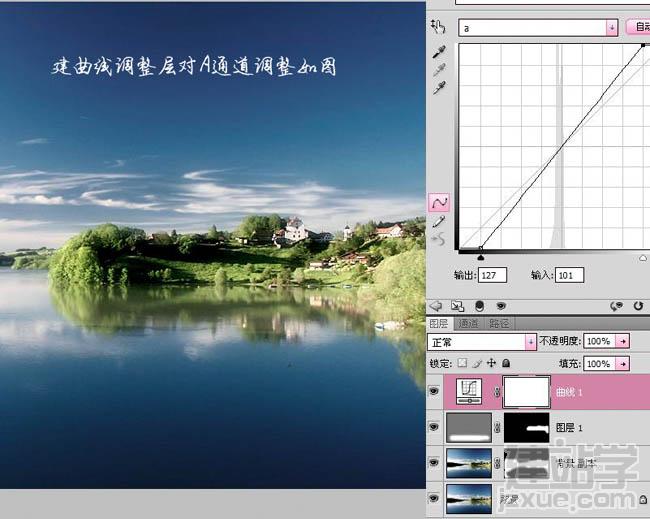Select the 图层 1 gray layer thumbnail
This screenshot has width=650, height=519.
(x=469, y=427)
